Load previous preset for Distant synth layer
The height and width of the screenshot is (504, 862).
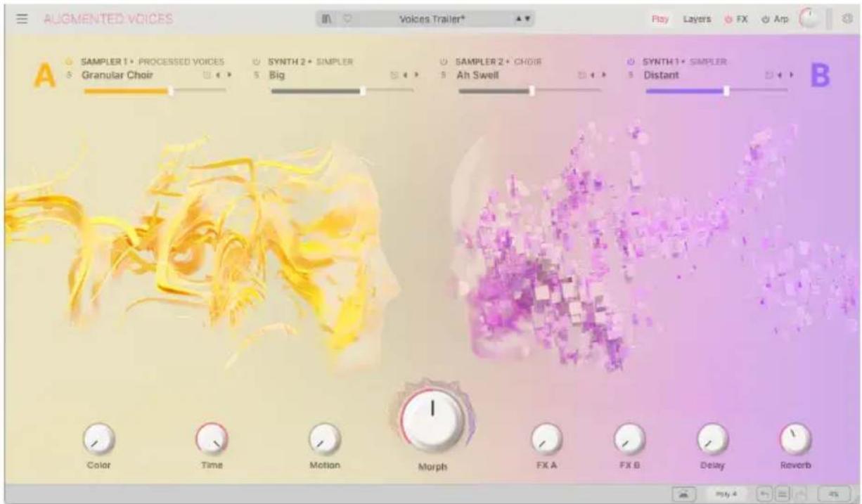(780, 75)
